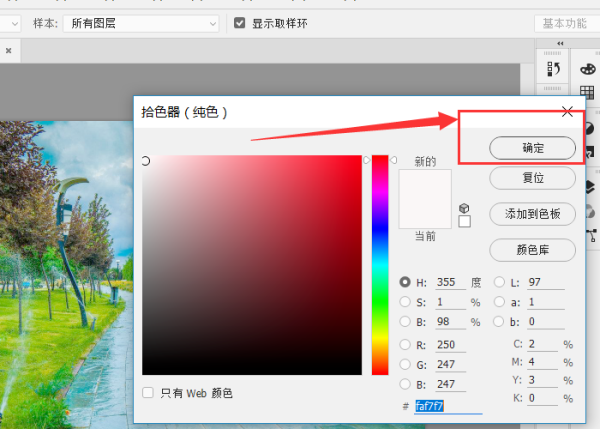Toggle 显示取样环 checkbox
600x429 pixels.
(240, 23)
